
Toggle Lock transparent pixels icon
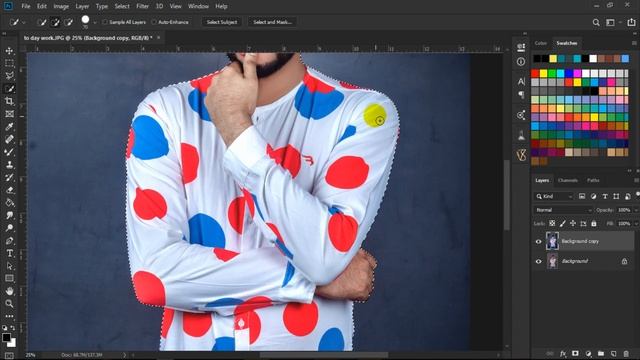click(x=552, y=223)
